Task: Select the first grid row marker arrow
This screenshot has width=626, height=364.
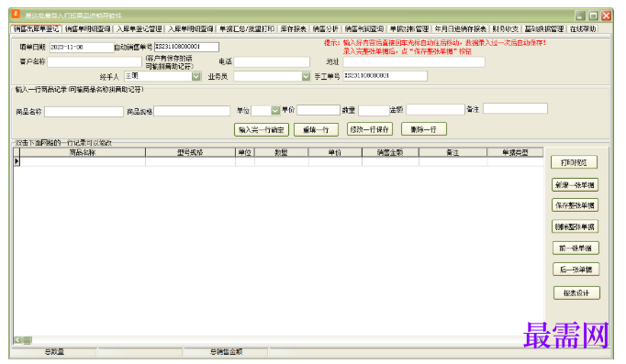Action: (17, 161)
